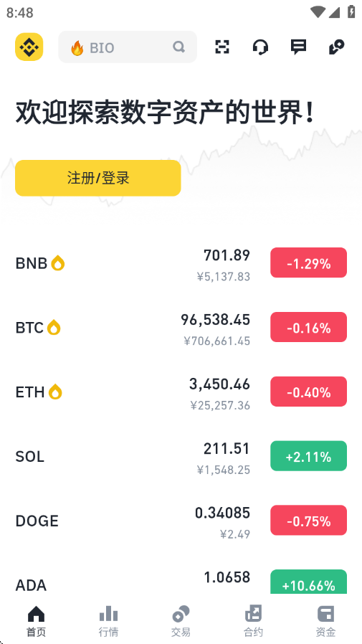This screenshot has height=644, width=362.
Task: Switch to the 行情 markets tab
Action: pyautogui.click(x=109, y=621)
